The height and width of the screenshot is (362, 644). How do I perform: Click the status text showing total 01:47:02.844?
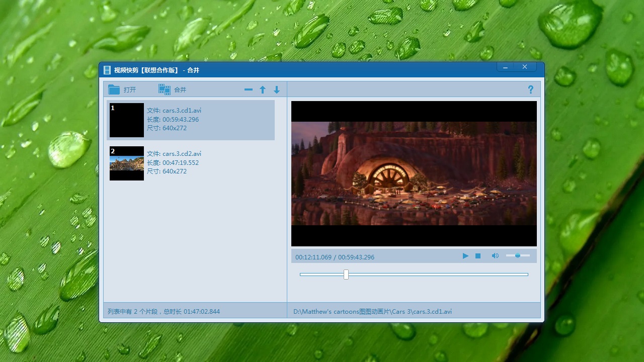click(x=164, y=311)
